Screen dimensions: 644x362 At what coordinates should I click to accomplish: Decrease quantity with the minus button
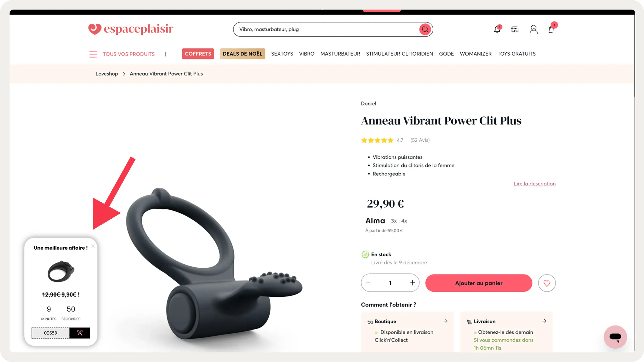[368, 283]
